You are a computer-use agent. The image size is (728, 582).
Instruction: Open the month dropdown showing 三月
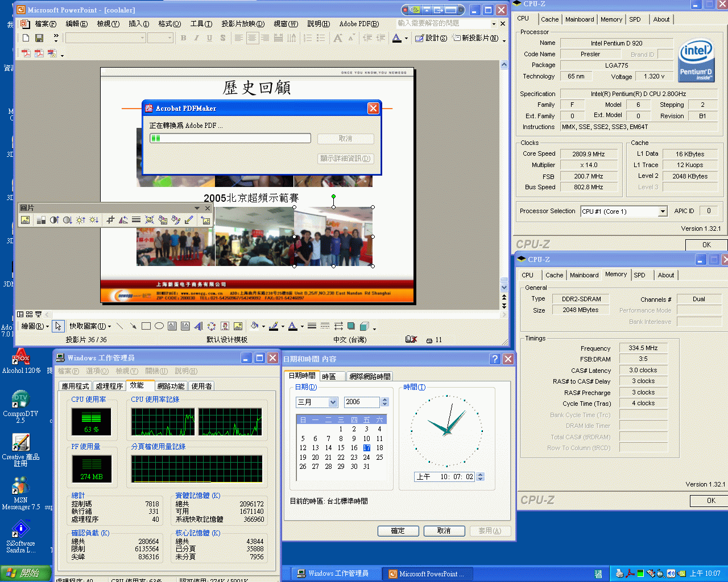(x=333, y=402)
